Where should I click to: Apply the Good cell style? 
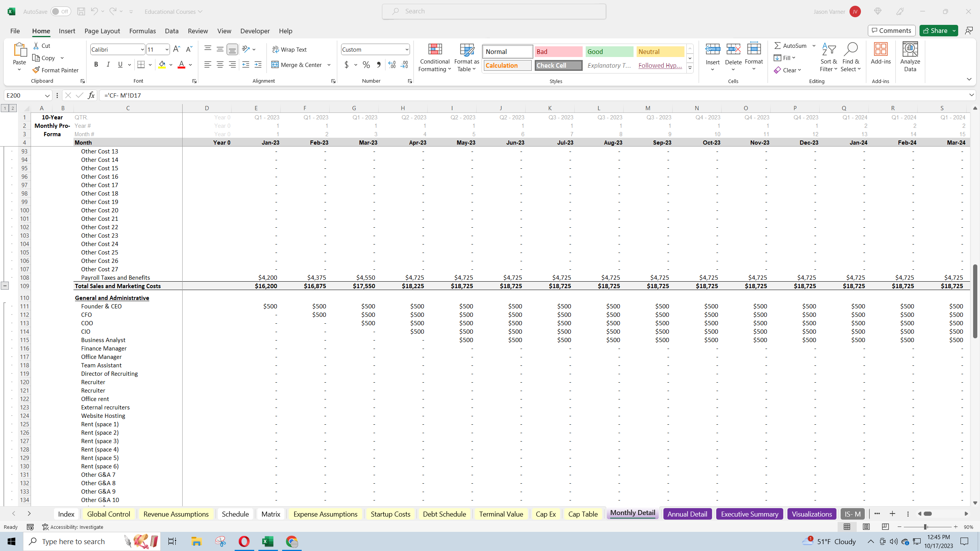[609, 52]
